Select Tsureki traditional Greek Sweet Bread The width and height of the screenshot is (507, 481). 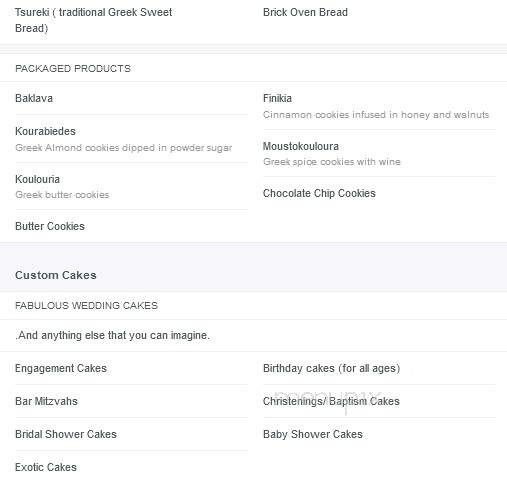click(x=93, y=20)
